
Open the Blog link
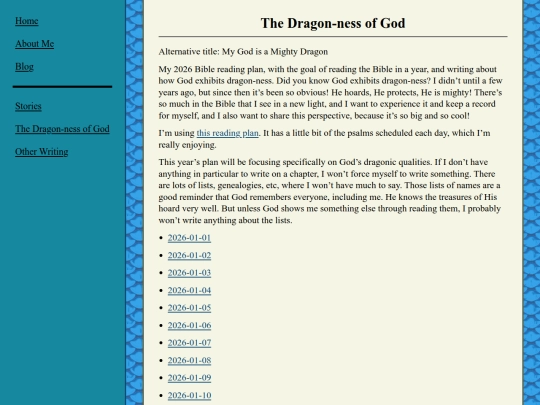coord(24,66)
